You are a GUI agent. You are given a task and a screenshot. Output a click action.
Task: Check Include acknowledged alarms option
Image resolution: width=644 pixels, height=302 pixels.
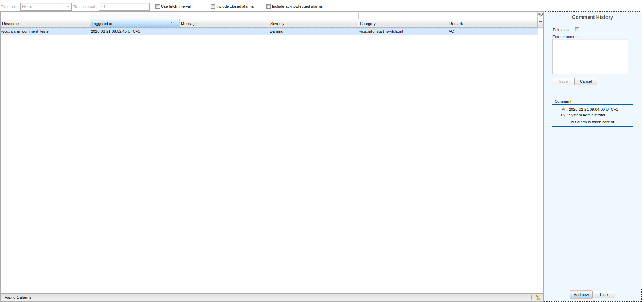(x=268, y=6)
